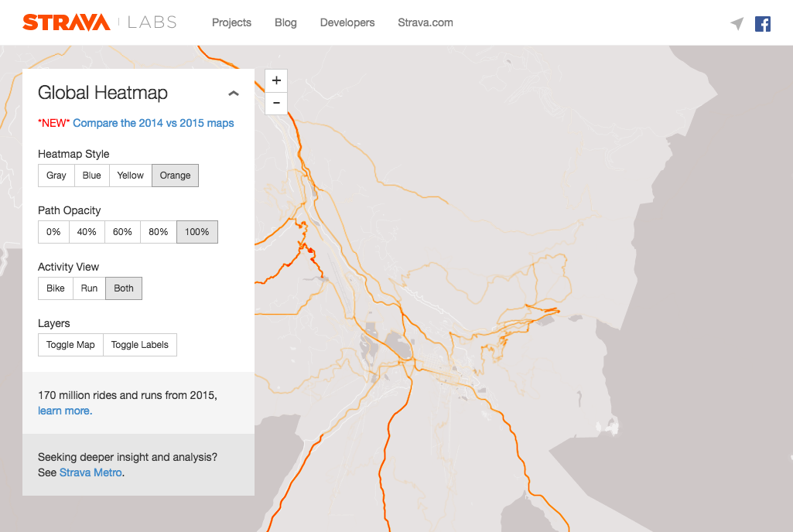Click Toggle Labels layer button

point(139,345)
